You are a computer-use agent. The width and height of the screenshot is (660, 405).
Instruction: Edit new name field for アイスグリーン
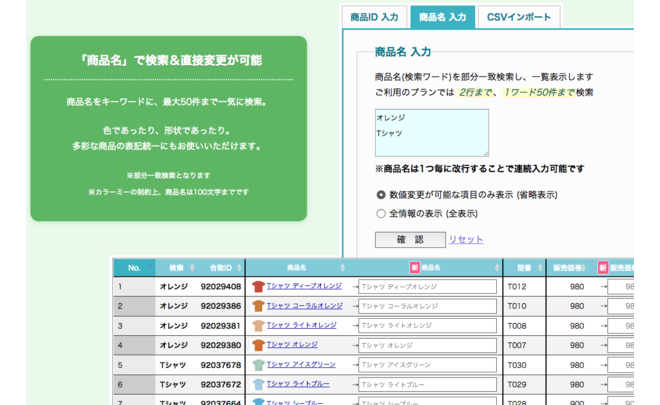[427, 365]
